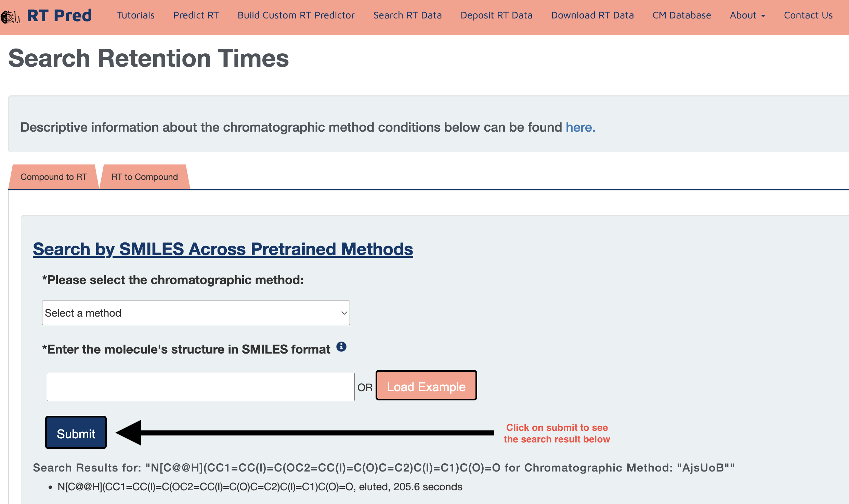
Task: Open the Deposit RT Data page
Action: (x=496, y=15)
